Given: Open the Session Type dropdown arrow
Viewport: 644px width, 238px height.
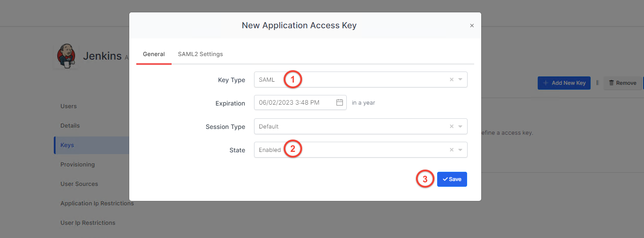Looking at the screenshot, I should pos(460,126).
